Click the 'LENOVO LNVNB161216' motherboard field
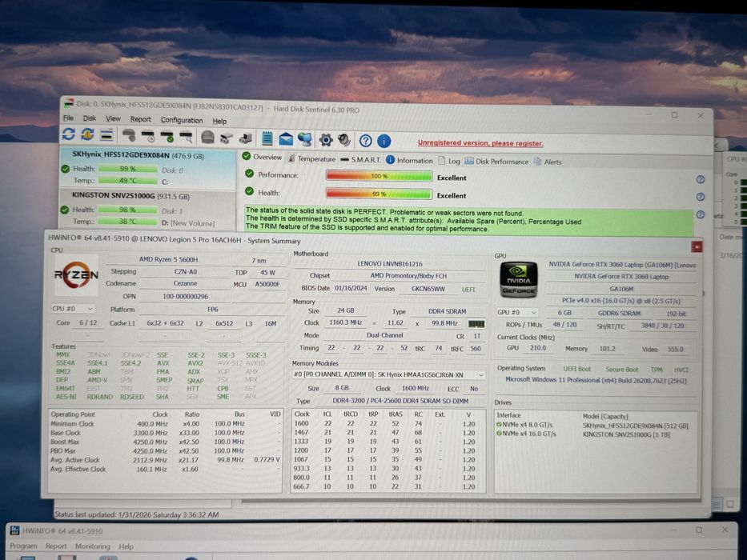747x560 pixels. coord(390,263)
